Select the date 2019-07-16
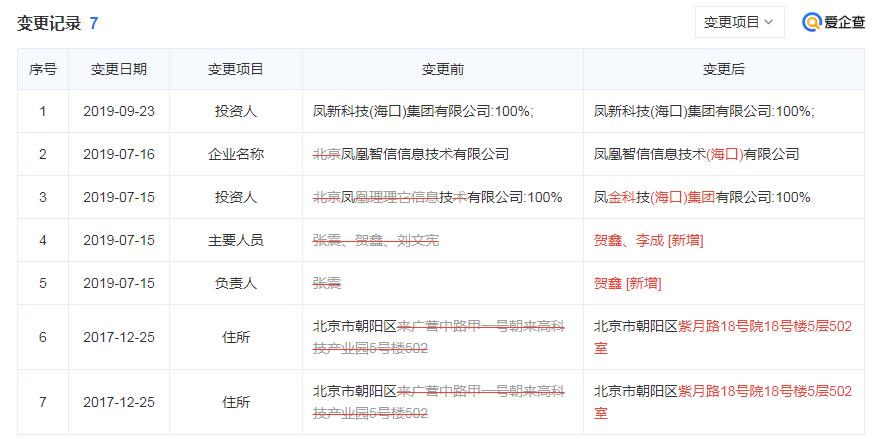The width and height of the screenshot is (873, 439). coord(119,154)
